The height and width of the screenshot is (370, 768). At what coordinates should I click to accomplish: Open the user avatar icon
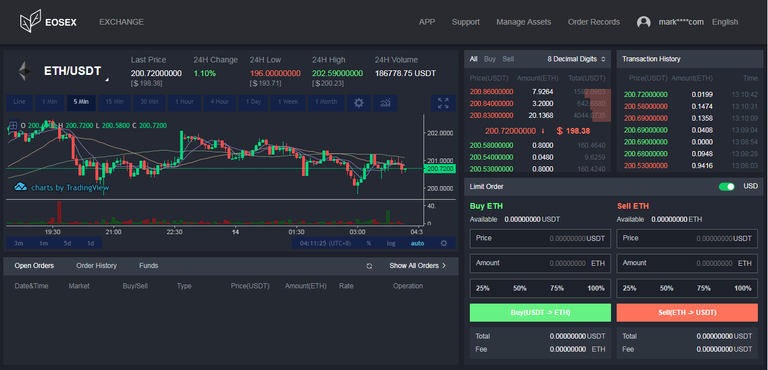[x=643, y=22]
